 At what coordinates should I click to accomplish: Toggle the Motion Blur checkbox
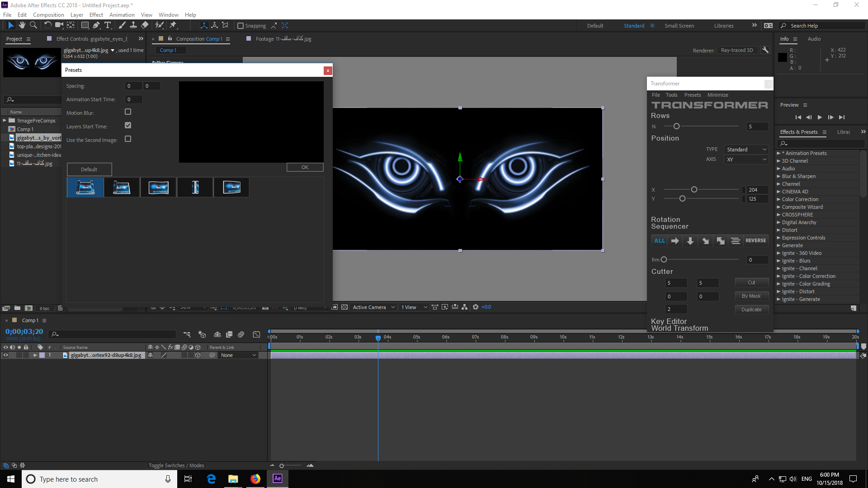click(x=128, y=112)
